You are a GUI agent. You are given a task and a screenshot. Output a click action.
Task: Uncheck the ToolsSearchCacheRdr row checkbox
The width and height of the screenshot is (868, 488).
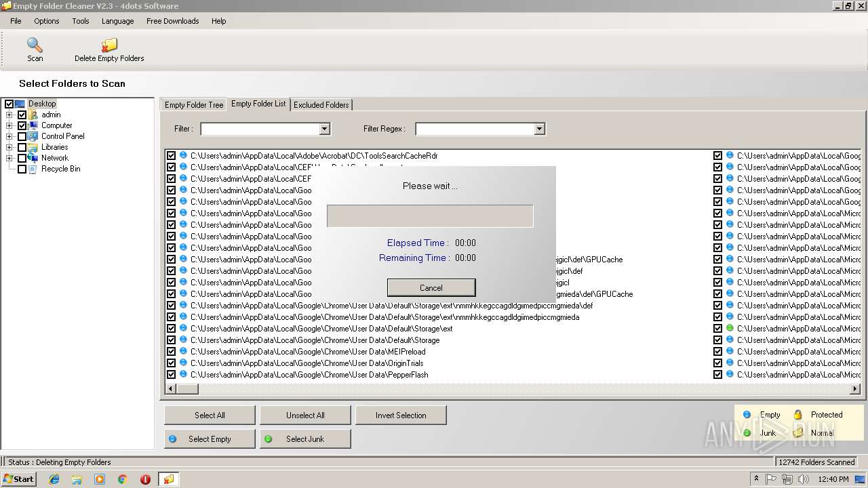(x=171, y=155)
